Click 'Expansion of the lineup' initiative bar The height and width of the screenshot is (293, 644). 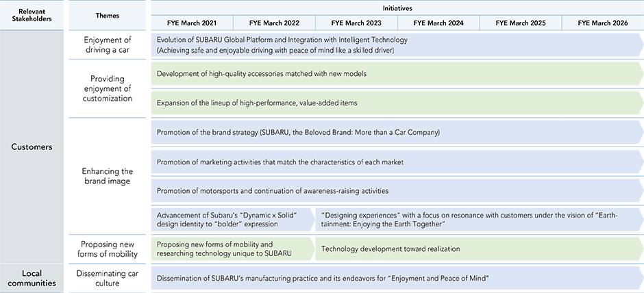(x=397, y=103)
